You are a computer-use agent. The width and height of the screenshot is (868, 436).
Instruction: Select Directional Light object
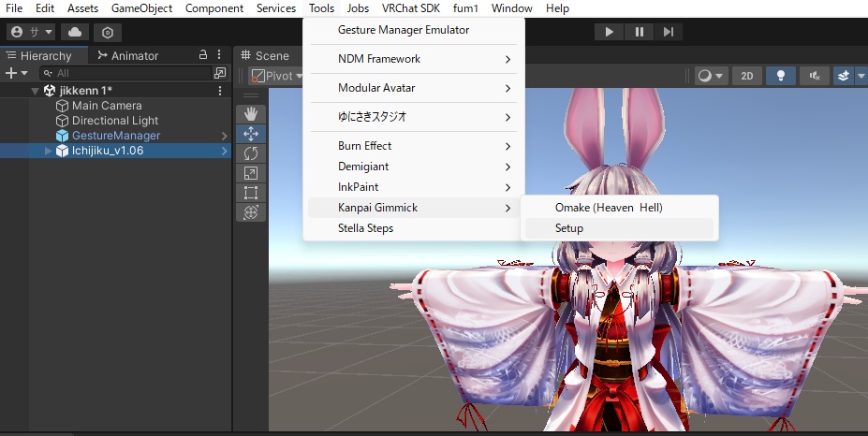coord(115,120)
